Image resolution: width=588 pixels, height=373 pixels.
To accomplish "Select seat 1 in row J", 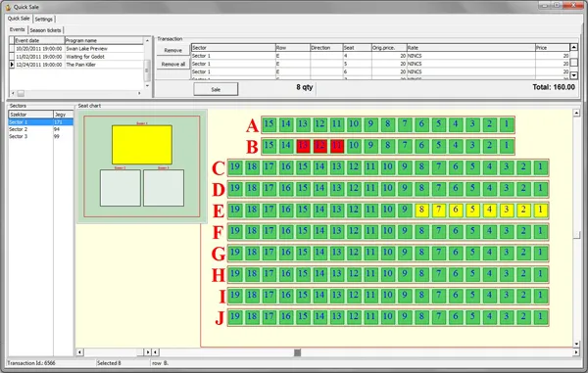I will coord(540,317).
